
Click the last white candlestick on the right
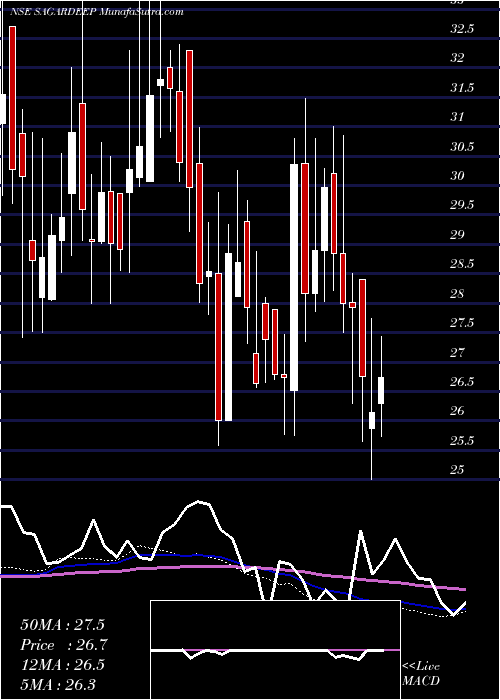[x=381, y=390]
